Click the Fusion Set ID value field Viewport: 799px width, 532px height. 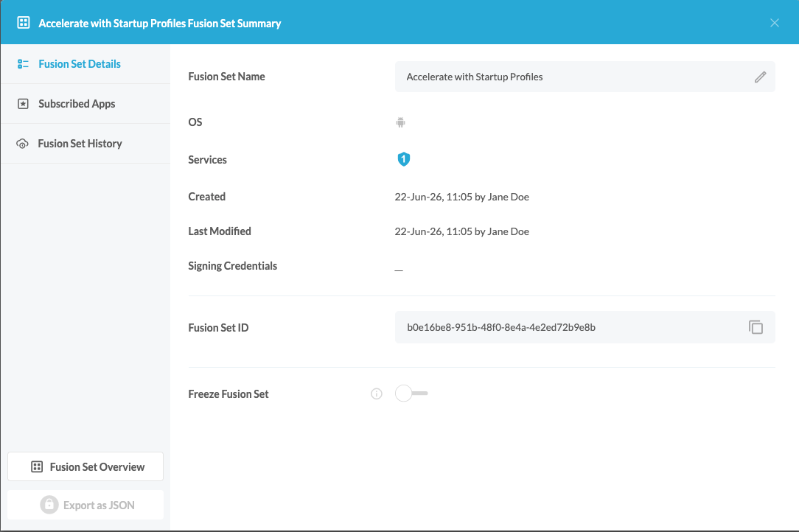(585, 327)
